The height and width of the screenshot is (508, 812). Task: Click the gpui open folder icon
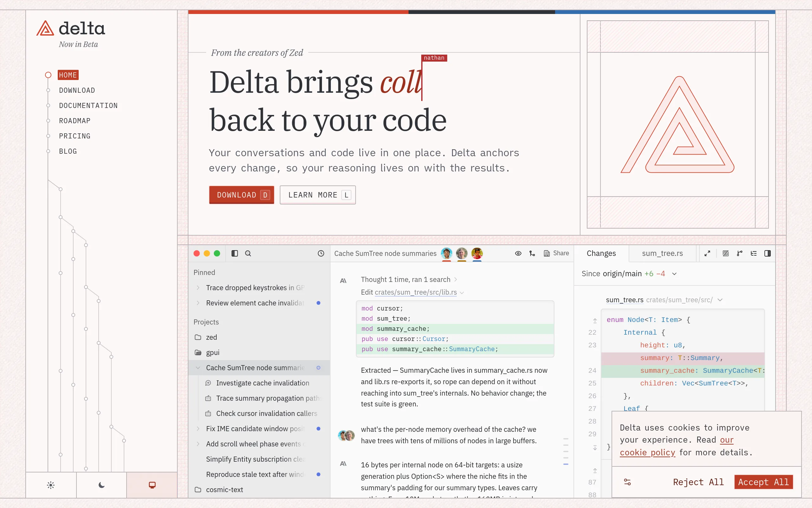pos(198,352)
